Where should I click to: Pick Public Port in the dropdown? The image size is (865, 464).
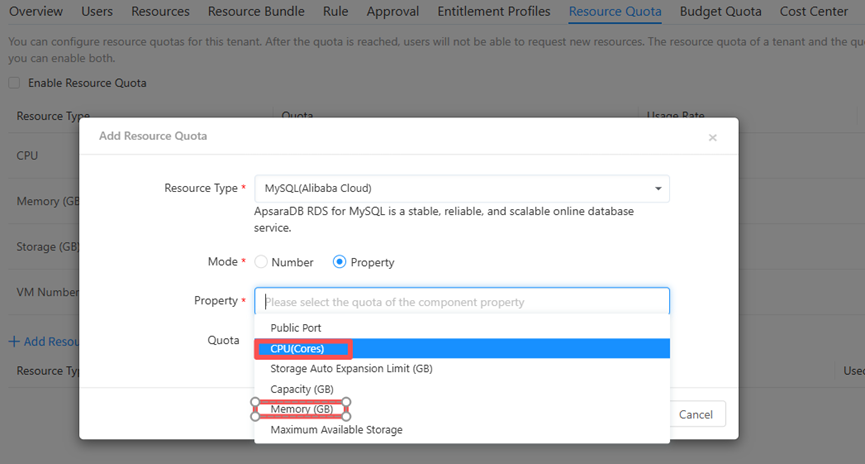[x=295, y=328]
